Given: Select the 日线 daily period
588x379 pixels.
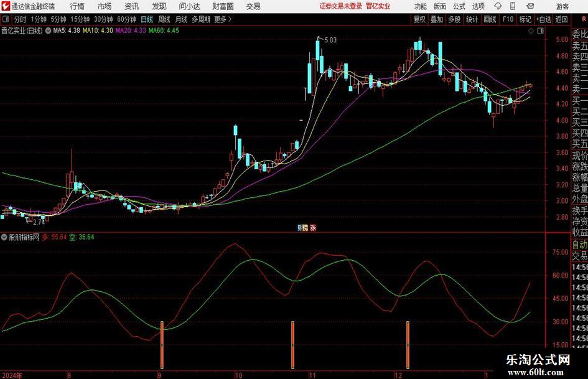Looking at the screenshot, I should click(147, 19).
